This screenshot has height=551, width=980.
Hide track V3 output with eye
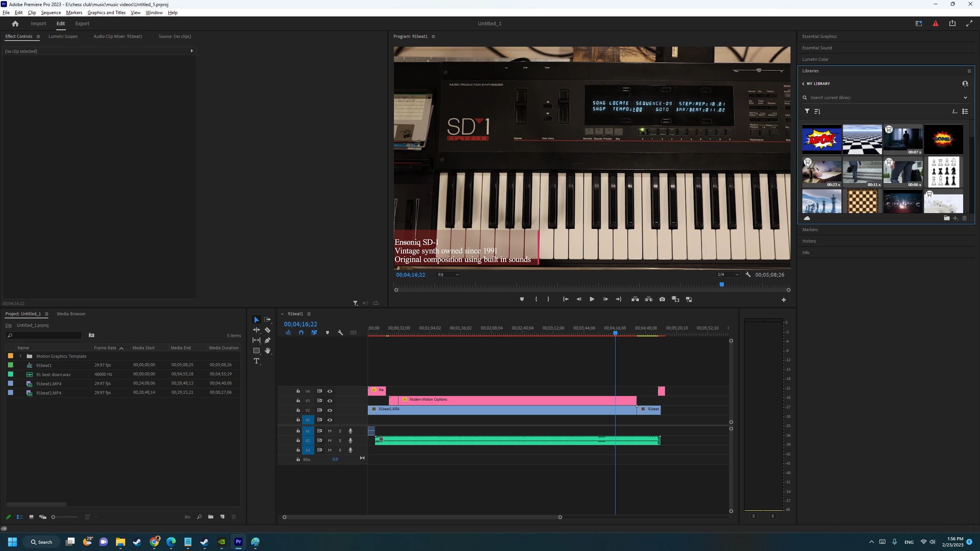click(330, 401)
